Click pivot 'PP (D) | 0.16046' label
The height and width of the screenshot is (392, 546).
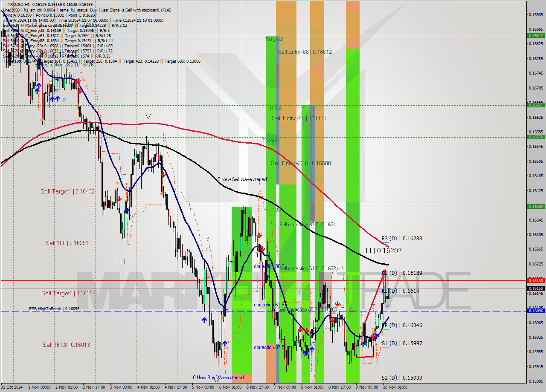[402, 325]
